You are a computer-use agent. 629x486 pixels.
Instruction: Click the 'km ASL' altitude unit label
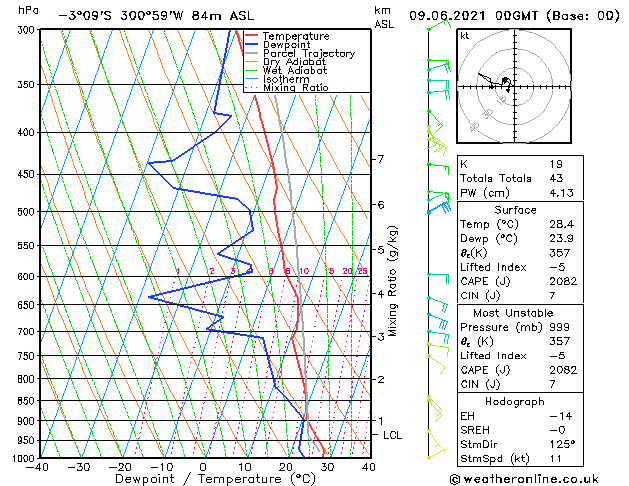[384, 17]
